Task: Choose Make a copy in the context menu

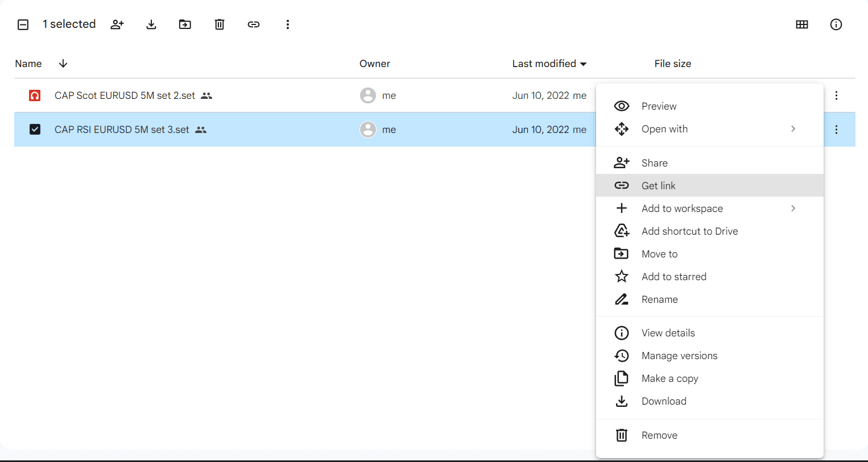Action: coord(669,378)
